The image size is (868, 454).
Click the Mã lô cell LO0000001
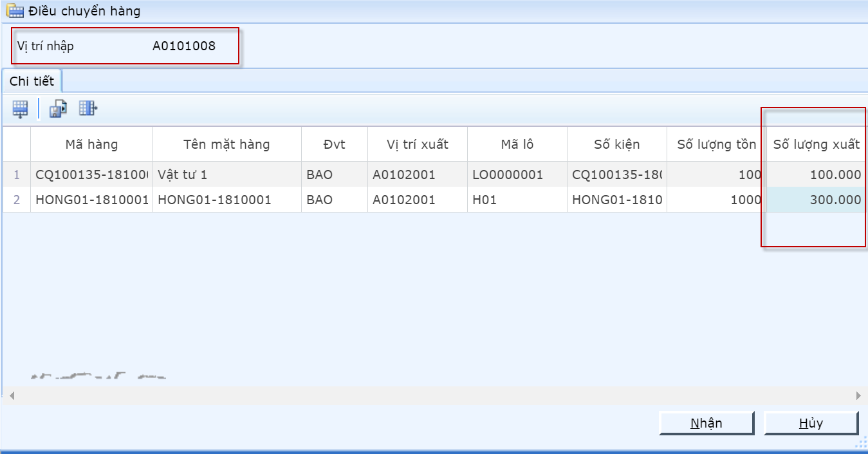pos(517,175)
